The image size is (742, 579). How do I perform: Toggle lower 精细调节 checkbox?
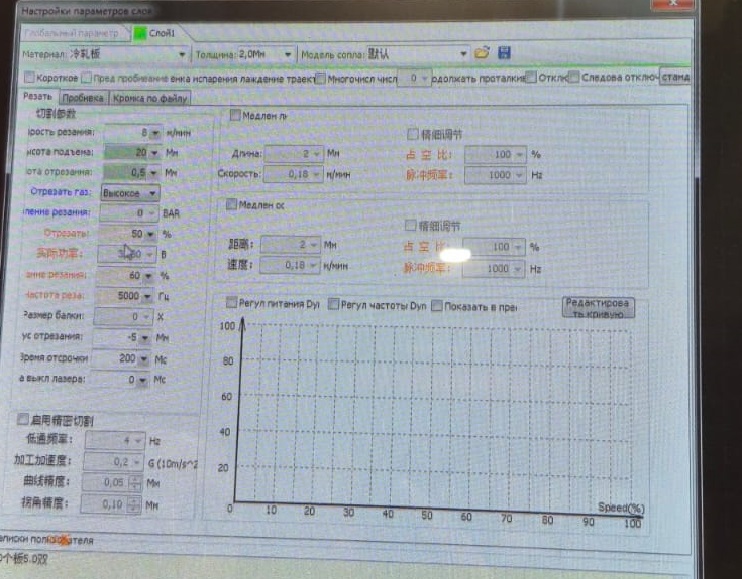point(410,226)
